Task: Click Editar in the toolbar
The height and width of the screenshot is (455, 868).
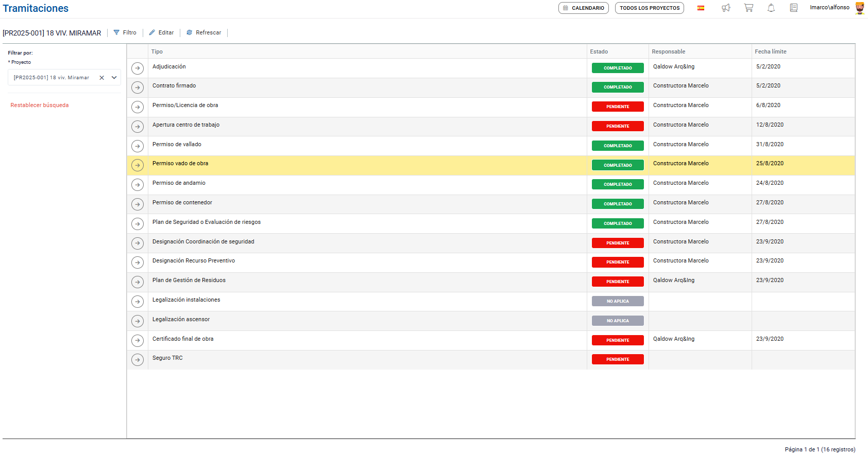Action: pos(161,32)
